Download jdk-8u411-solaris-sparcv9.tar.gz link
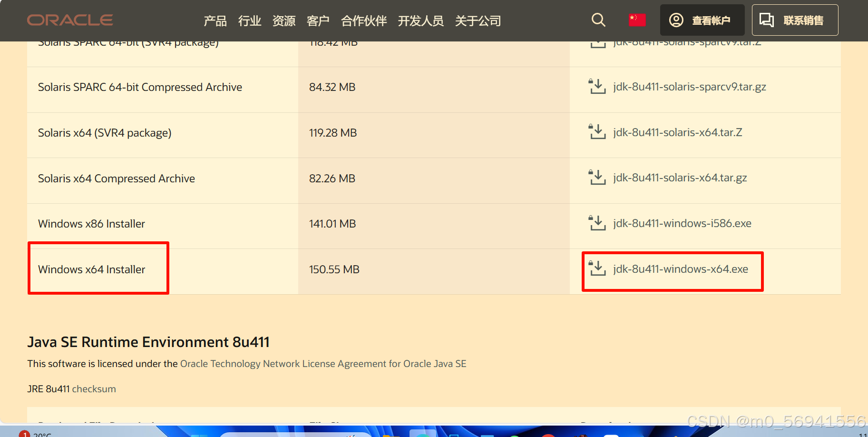868x437 pixels. (x=690, y=87)
